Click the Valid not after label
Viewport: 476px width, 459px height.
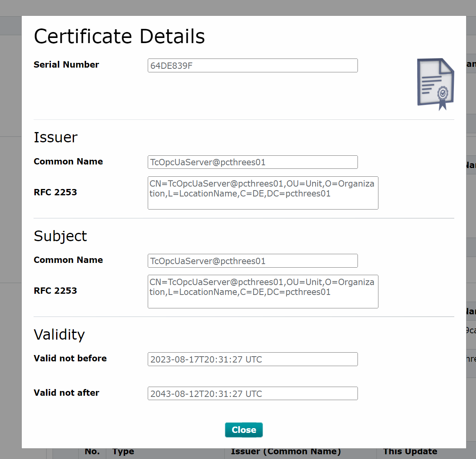(66, 393)
